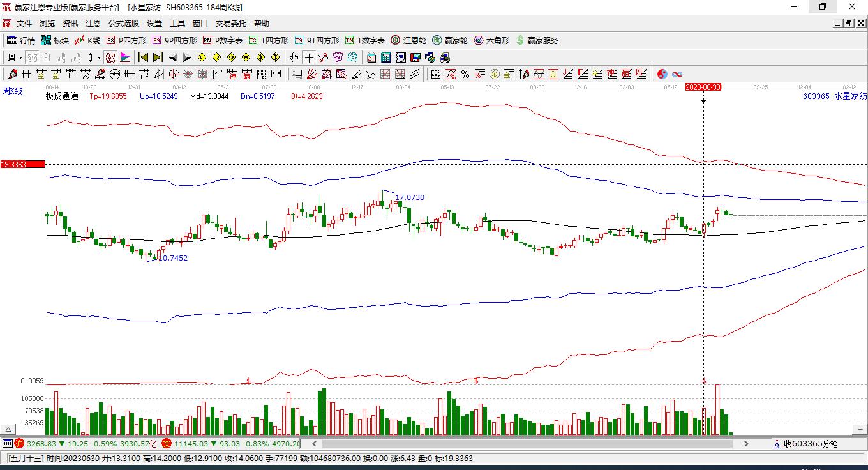Step chart left with black arrow
Image resolution: width=868 pixels, height=470 pixels.
point(173,57)
